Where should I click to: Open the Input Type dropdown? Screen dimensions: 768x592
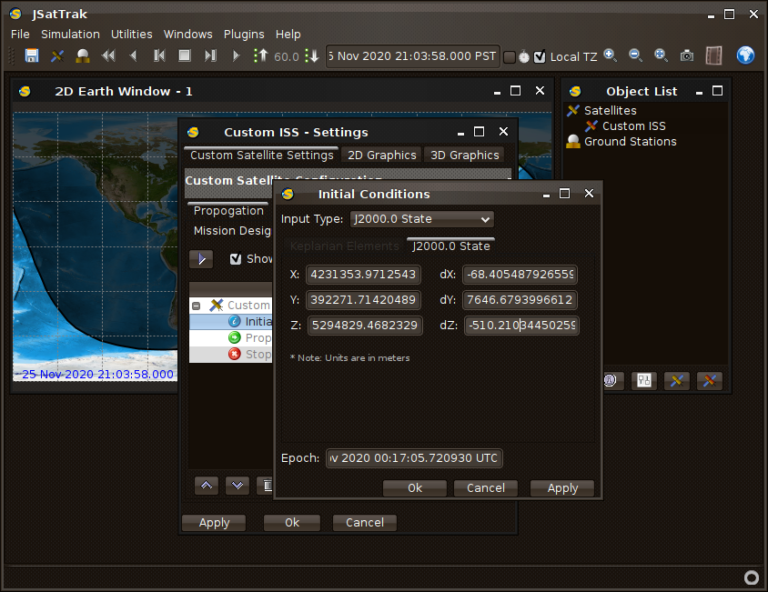[x=421, y=219]
